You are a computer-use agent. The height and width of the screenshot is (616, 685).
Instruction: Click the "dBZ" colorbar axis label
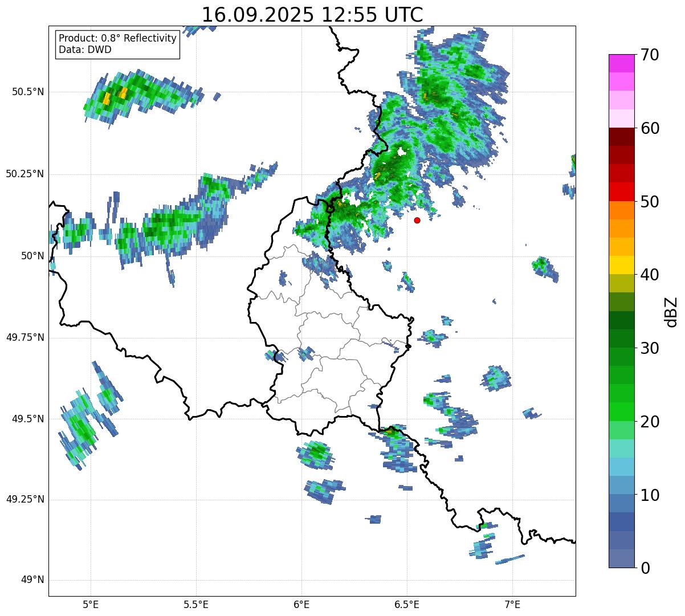point(671,311)
